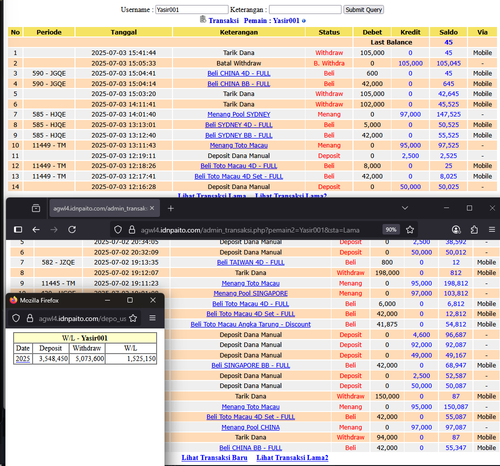Screen dimensions: 500x466
Task: Go back using the back arrow
Action: [36, 230]
